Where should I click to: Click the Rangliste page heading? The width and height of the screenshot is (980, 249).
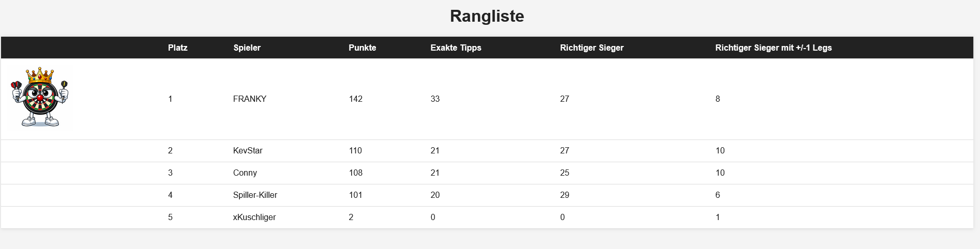(487, 16)
